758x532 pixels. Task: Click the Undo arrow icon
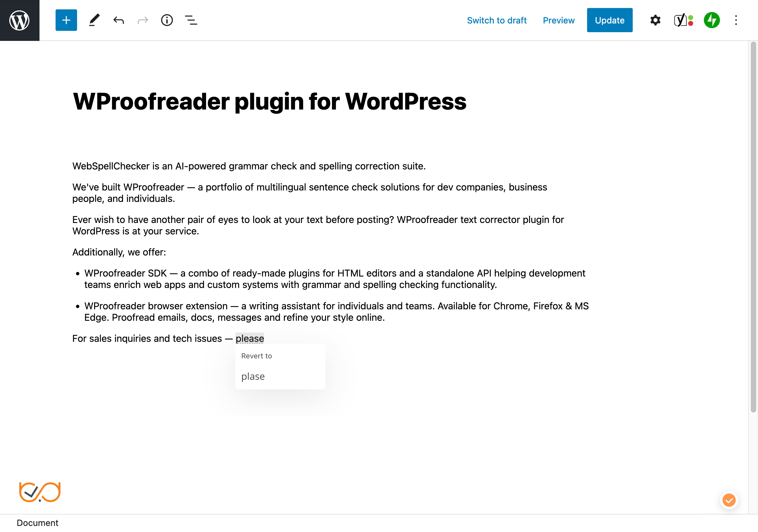point(118,20)
